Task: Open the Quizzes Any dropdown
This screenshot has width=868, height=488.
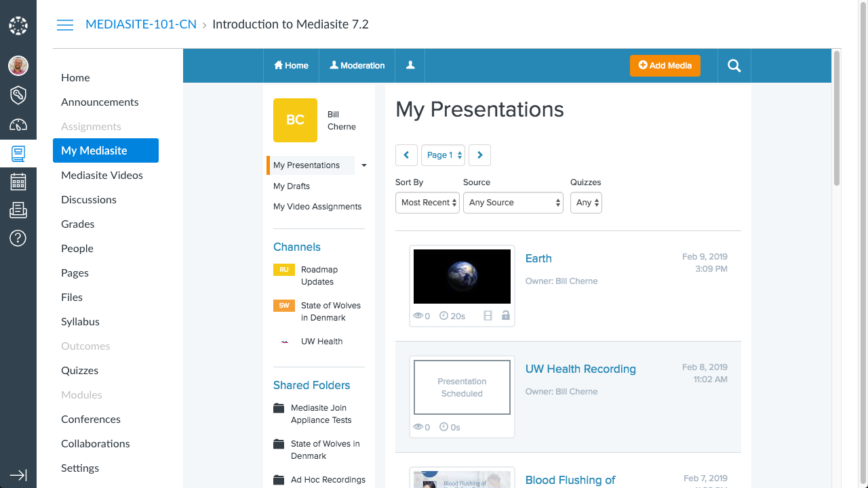Action: pos(586,203)
